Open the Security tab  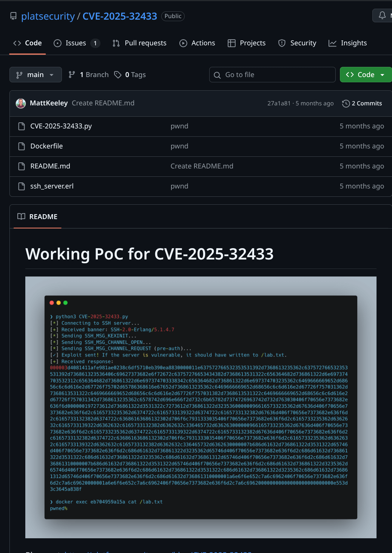click(x=297, y=43)
